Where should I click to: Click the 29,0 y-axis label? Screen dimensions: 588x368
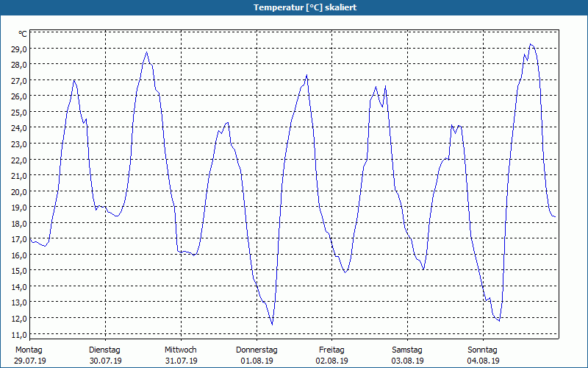pyautogui.click(x=20, y=49)
